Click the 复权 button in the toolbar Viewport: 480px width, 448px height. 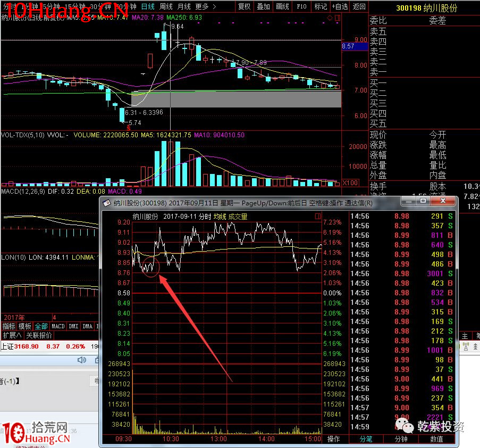245,6
